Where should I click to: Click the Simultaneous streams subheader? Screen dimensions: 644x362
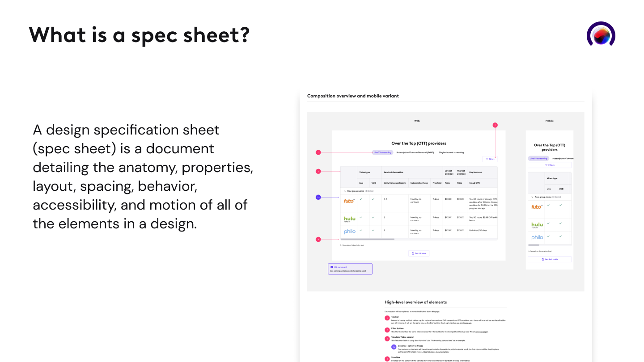point(395,183)
